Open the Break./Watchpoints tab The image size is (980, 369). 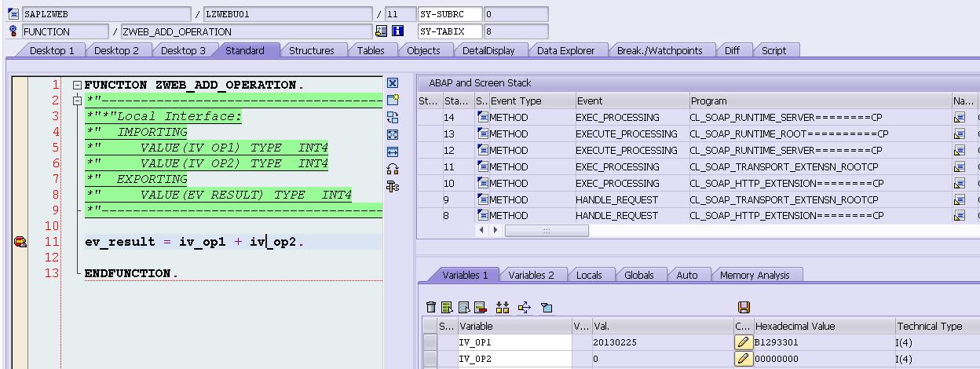[660, 50]
